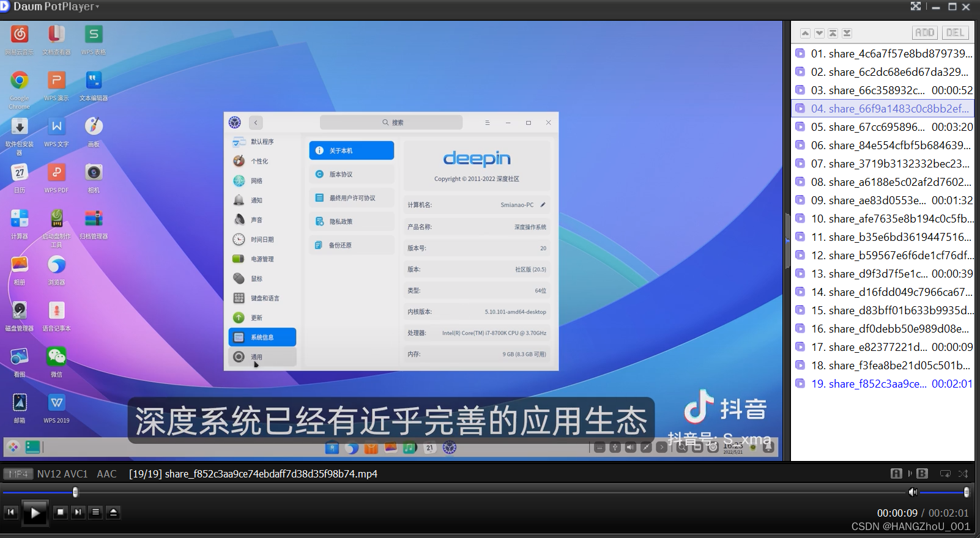Select playlist item 14 share_d16fdd049c7966ca67
The width and height of the screenshot is (980, 538).
coord(883,292)
